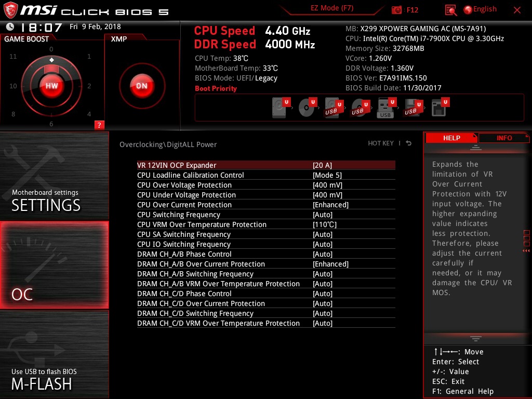Set Game Boost dial to stage 10
Screen dimensions: 532x399
click(13, 86)
